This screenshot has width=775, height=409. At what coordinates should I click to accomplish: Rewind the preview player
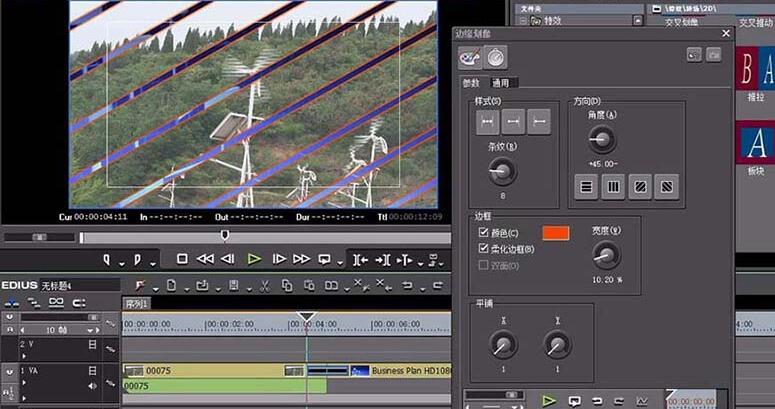click(x=205, y=259)
